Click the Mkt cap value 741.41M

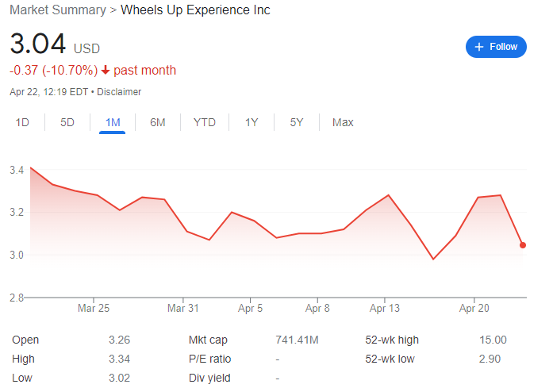297,340
